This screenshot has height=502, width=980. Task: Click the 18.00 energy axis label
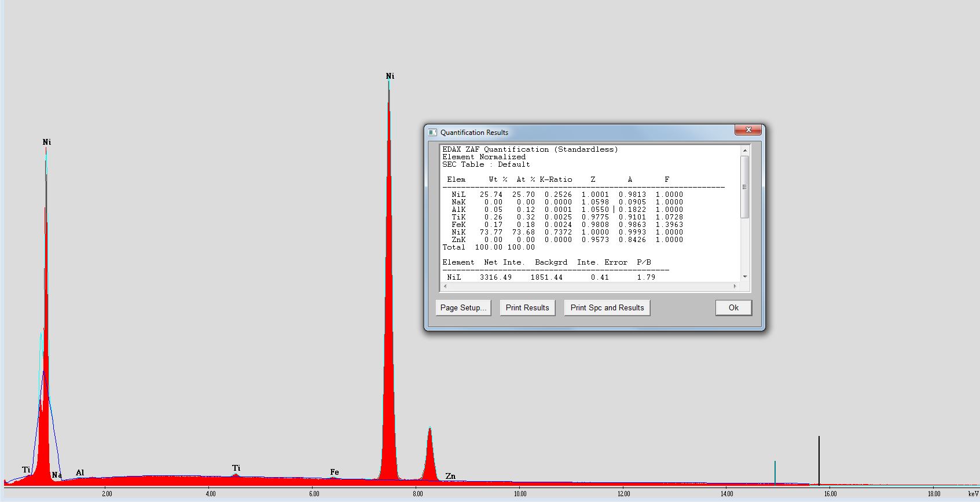click(934, 494)
